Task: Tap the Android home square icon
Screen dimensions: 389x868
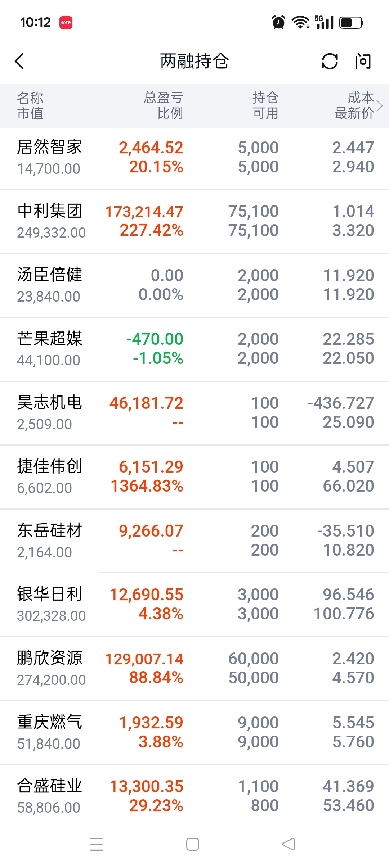Action: pos(193,844)
